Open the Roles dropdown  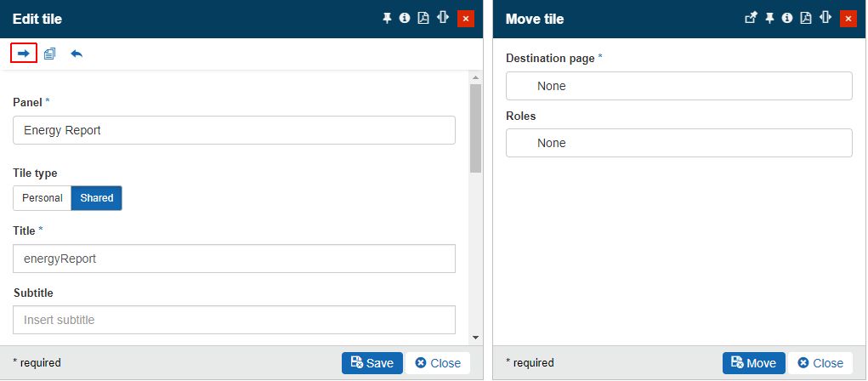pos(678,143)
